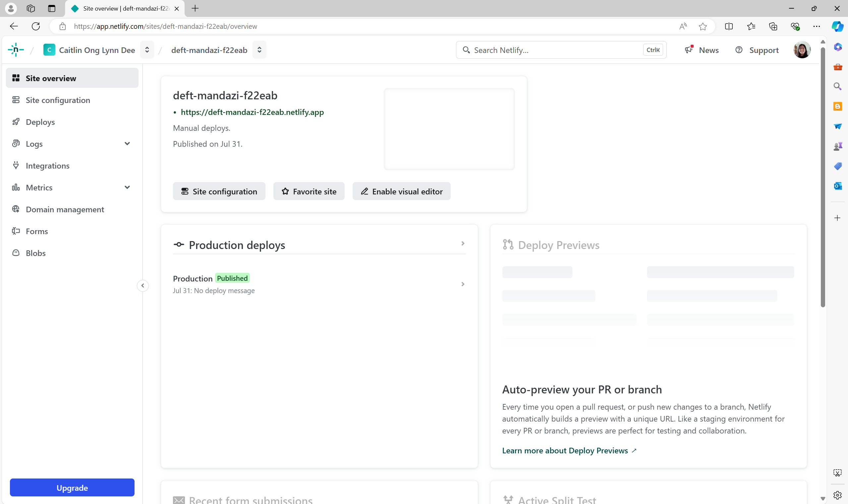This screenshot has width=848, height=504.
Task: Open the user profile avatar menu
Action: (x=802, y=50)
